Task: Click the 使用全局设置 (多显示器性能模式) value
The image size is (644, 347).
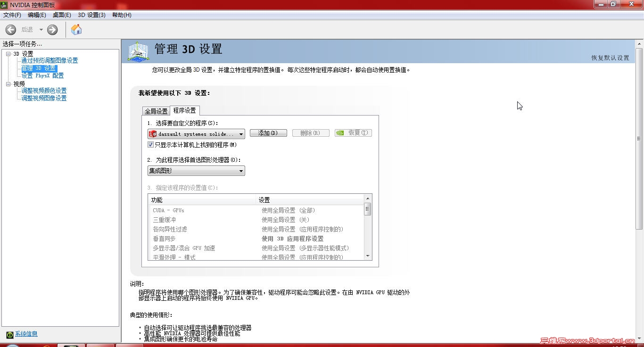Action: click(x=305, y=248)
